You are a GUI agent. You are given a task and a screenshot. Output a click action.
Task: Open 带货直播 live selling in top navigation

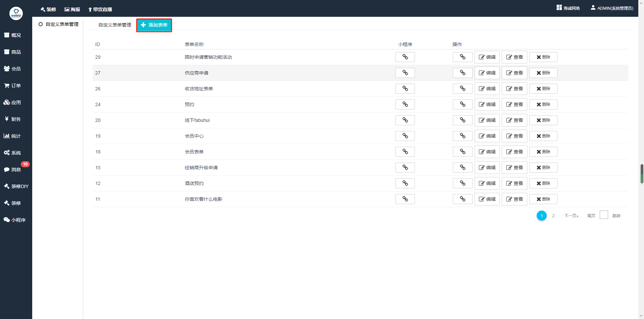(100, 9)
